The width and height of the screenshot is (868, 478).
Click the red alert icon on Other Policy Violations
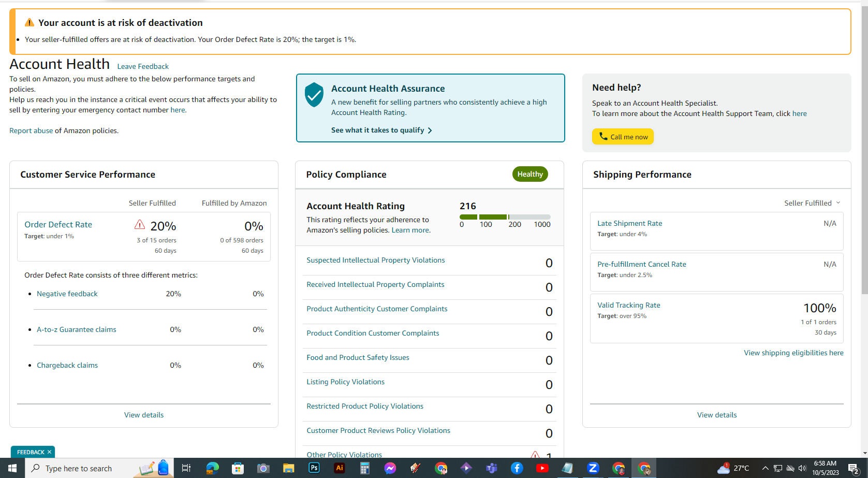(535, 455)
